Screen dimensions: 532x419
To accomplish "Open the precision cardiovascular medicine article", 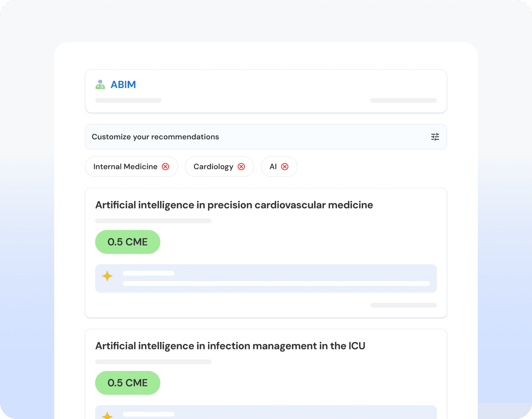I will 234,205.
